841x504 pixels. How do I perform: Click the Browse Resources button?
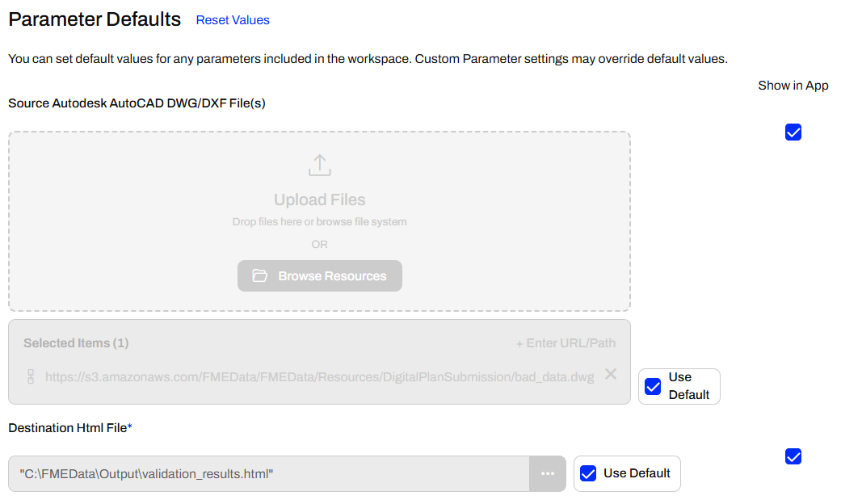320,276
